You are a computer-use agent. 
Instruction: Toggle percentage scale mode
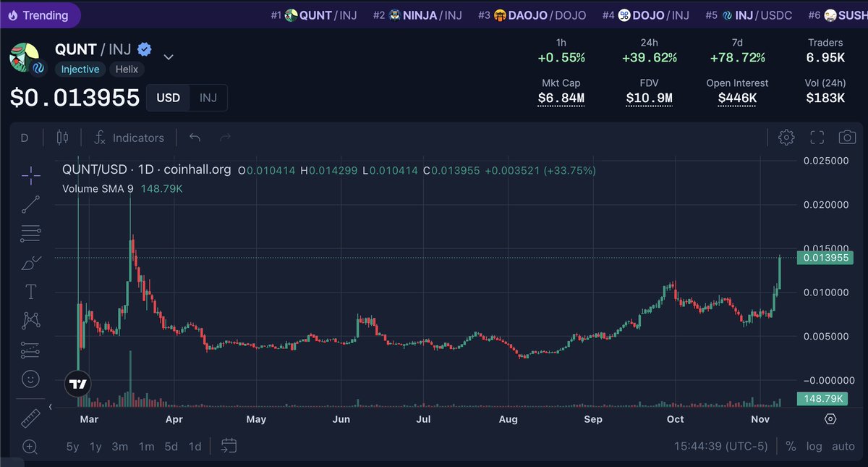(791, 447)
